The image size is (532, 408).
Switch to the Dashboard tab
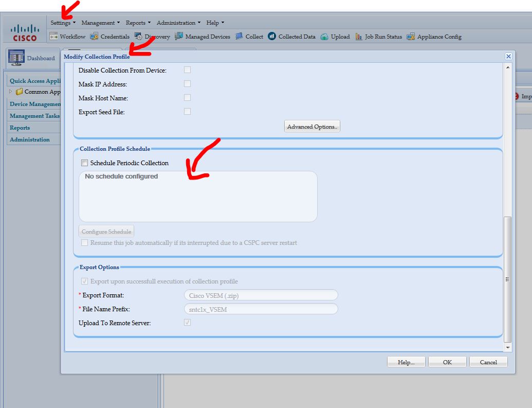coord(32,58)
